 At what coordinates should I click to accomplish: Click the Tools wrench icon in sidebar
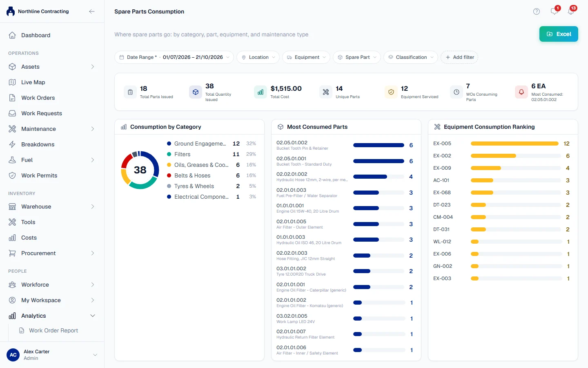pos(12,222)
